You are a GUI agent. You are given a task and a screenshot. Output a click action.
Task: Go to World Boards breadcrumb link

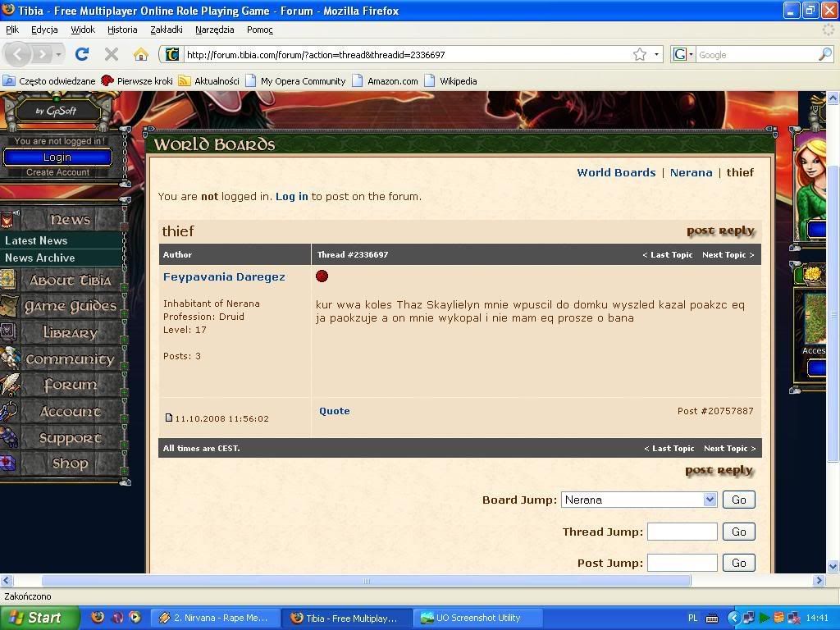coord(616,172)
